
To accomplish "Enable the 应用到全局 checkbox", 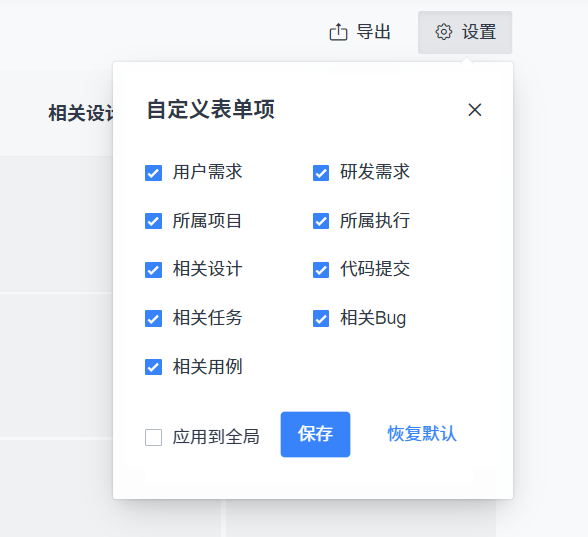I will click(x=153, y=437).
